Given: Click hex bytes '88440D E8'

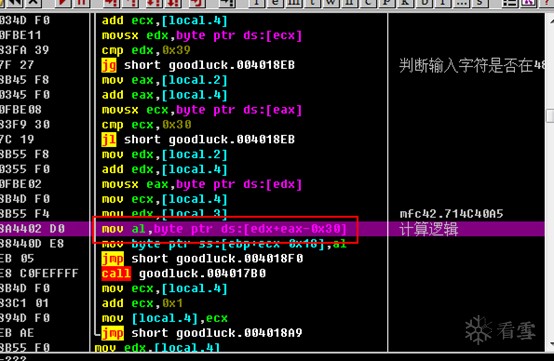Looking at the screenshot, I should click(32, 244).
